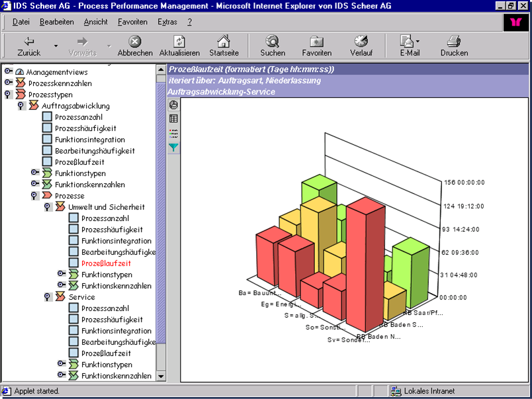Click the legend settings icon in chart sidebar
This screenshot has height=399, width=532.
pos(173,132)
